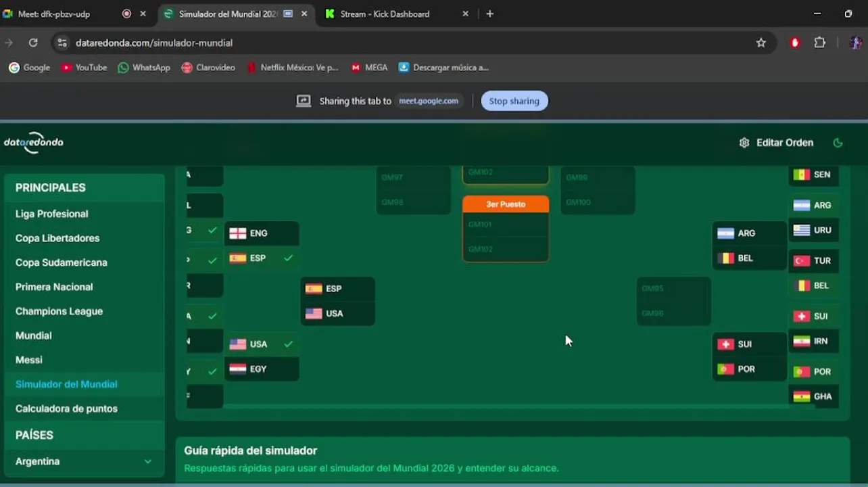
Task: Select SUI in the SUI vs IRN match
Action: [814, 317]
